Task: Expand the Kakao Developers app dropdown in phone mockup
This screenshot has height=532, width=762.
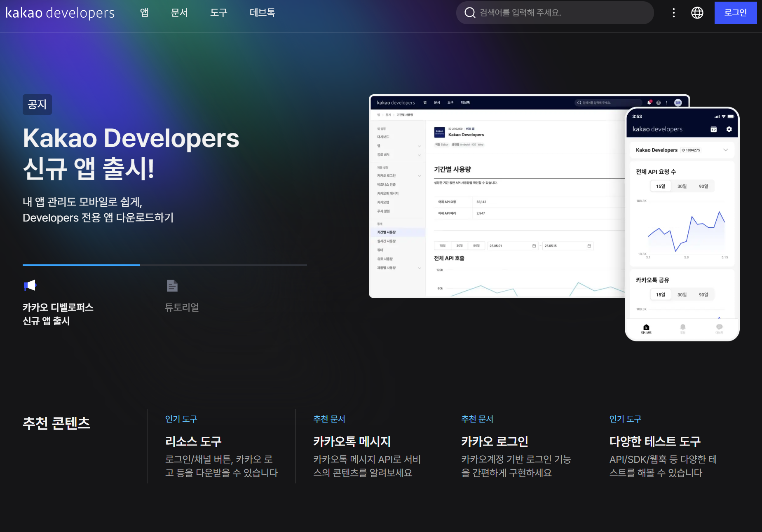Action: point(725,150)
